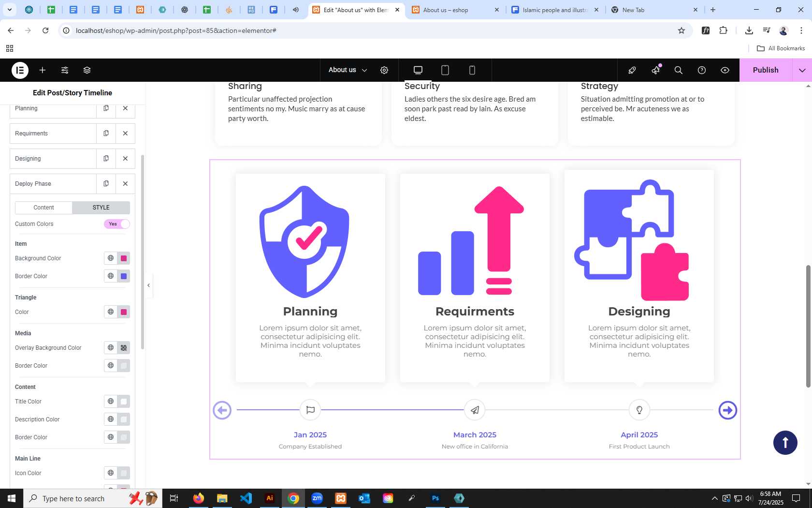Screen dimensions: 812x508
Task: Click globe icon for Item Border Color
Action: tap(111, 276)
